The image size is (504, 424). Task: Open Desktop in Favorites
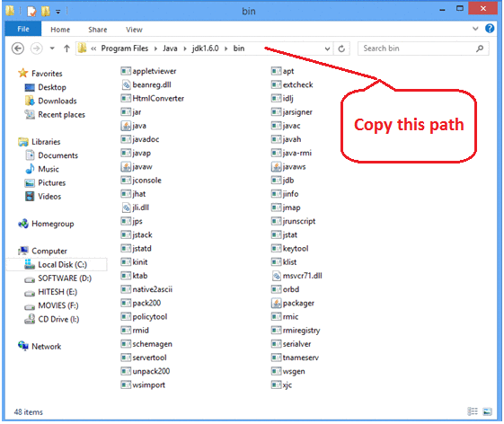(x=52, y=87)
